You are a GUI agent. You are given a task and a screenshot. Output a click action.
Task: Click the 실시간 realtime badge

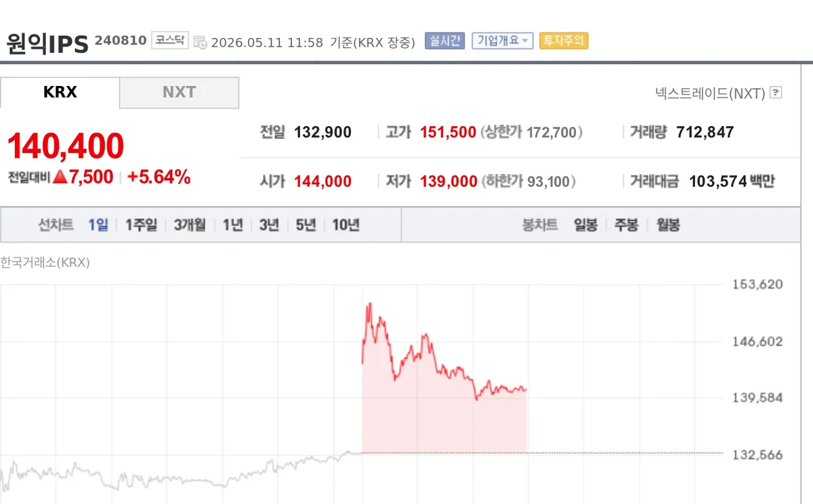point(444,41)
